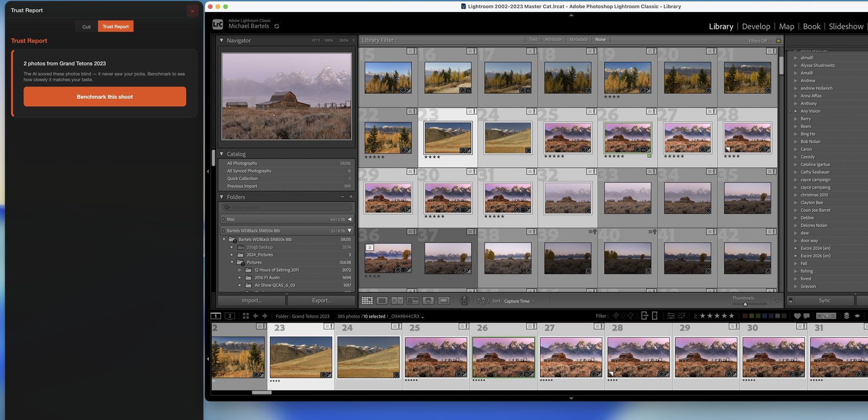
Task: Filter by liked photos heart icon
Action: [797, 316]
